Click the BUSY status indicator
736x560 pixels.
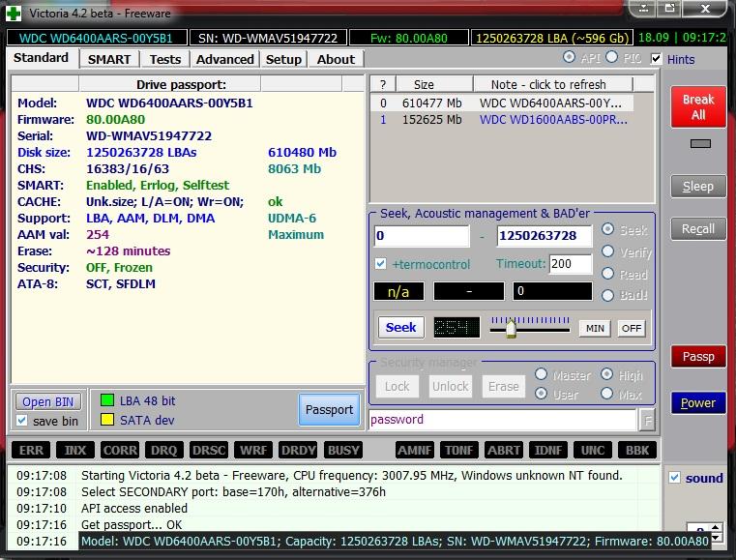[343, 450]
